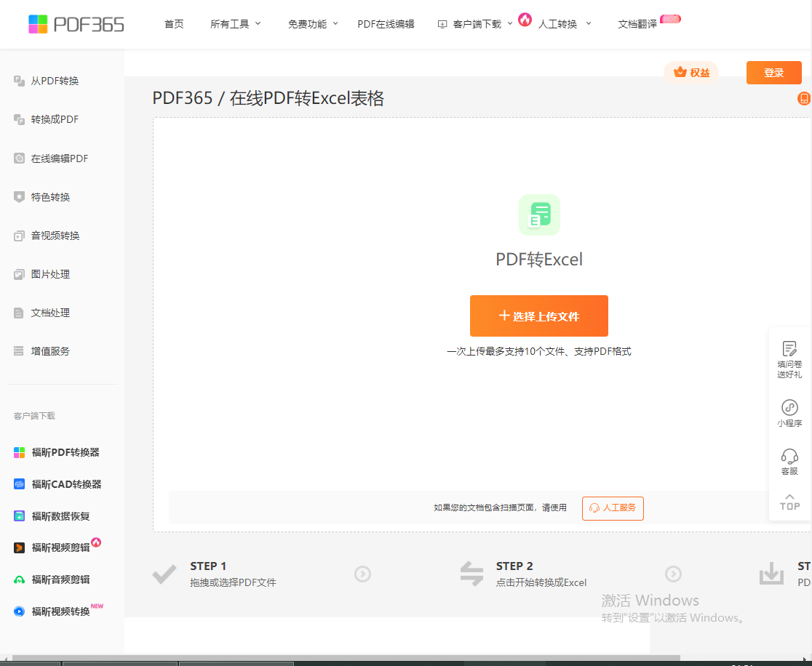Click the arrow circle after STEP 2
The image size is (812, 666).
[673, 574]
